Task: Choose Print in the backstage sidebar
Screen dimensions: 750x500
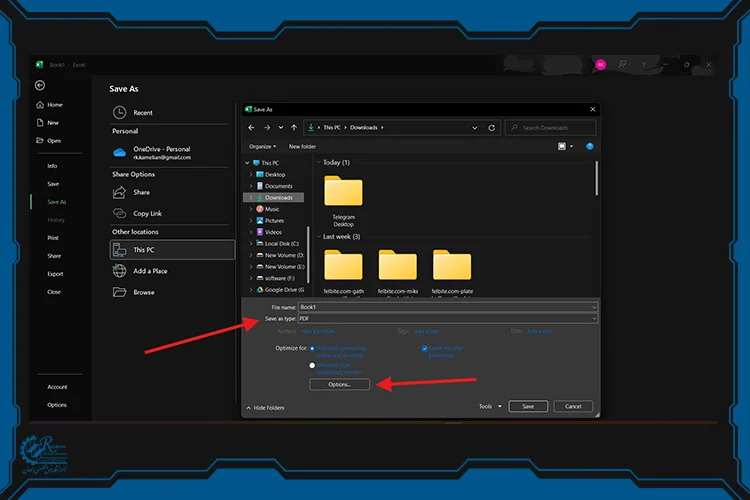Action: (53, 238)
